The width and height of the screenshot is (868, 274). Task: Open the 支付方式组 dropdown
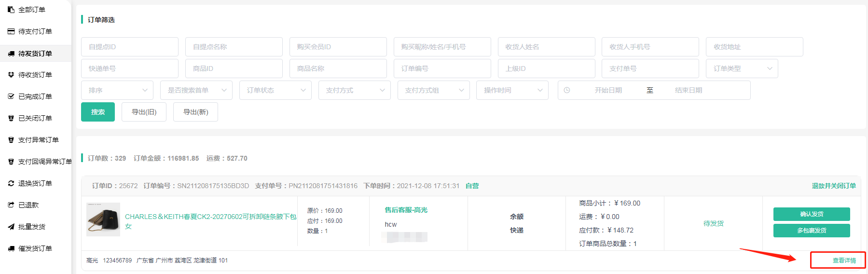434,90
